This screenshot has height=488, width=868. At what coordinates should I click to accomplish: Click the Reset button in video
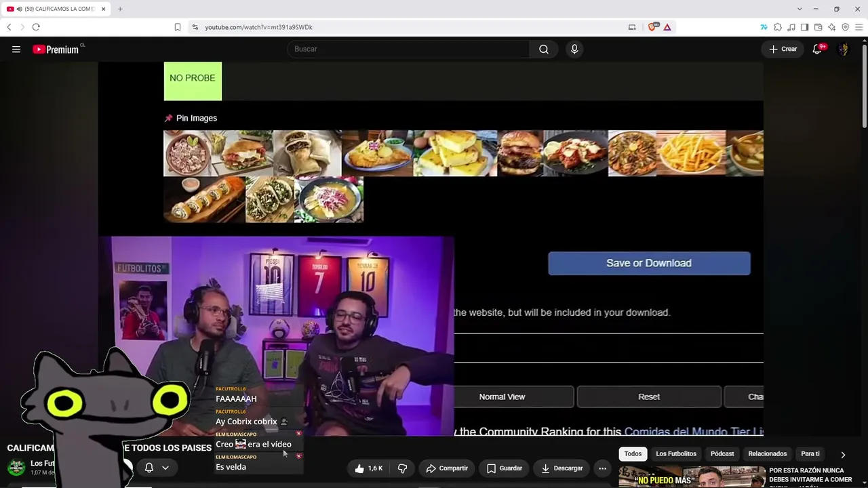coord(649,396)
